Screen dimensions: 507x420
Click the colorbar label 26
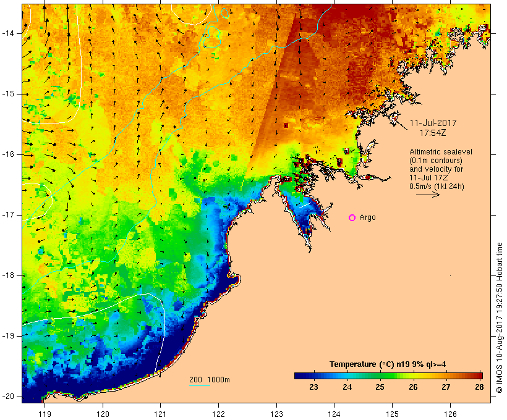tap(413, 387)
